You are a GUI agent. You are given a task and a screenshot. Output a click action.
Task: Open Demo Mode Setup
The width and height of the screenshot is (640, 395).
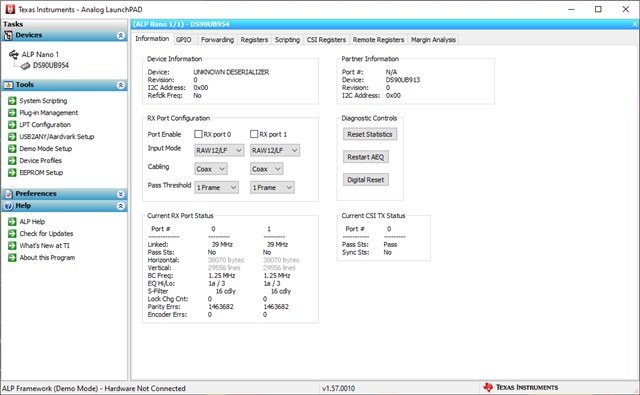click(x=46, y=149)
